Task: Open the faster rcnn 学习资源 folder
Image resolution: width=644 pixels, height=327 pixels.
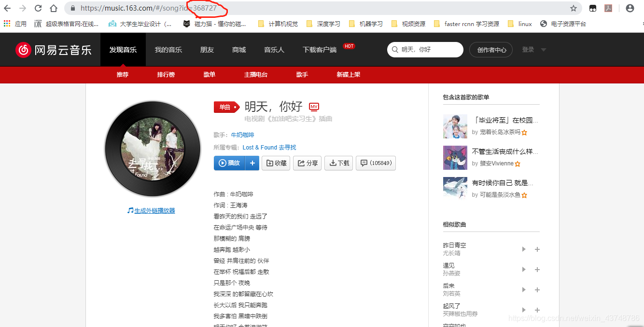Action: click(467, 24)
